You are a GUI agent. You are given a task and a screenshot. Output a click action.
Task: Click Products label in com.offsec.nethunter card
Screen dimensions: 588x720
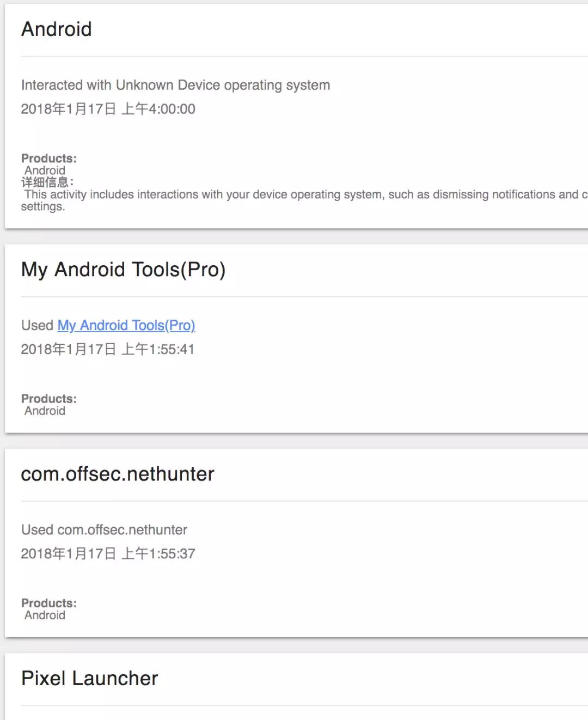click(48, 603)
